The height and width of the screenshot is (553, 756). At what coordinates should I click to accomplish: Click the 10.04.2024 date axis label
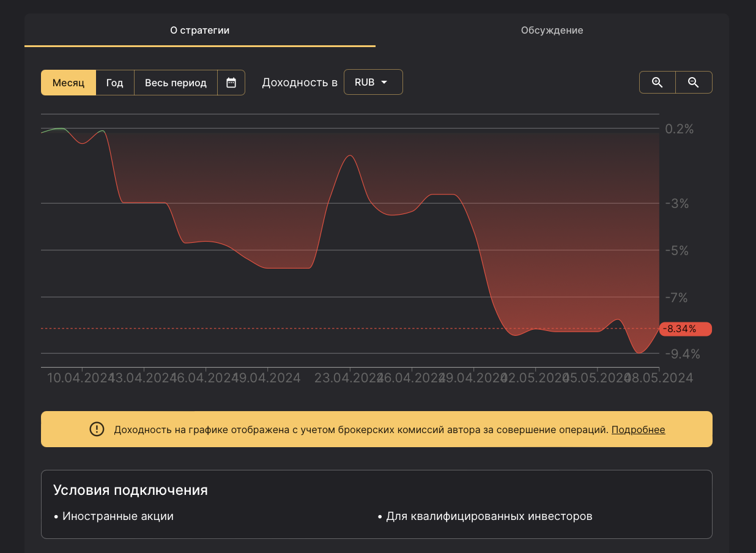point(80,378)
